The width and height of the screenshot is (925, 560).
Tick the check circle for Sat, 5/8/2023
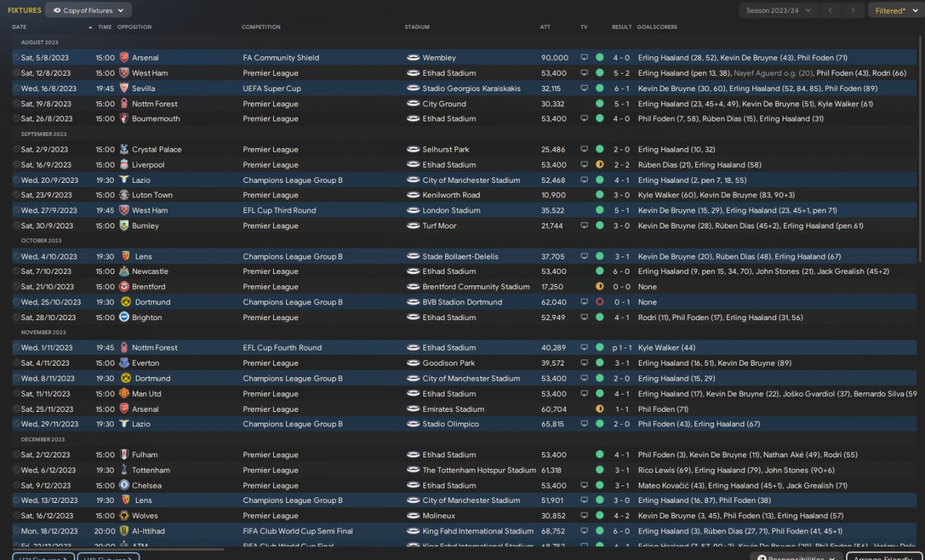point(16,58)
